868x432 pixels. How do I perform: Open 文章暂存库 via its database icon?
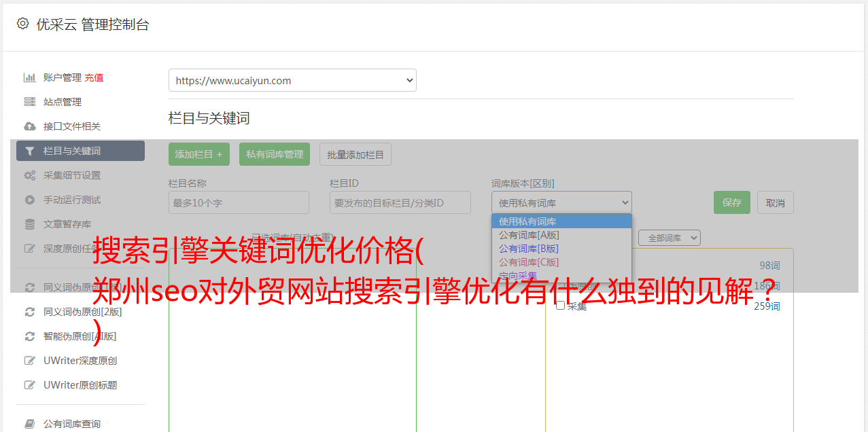tap(30, 224)
